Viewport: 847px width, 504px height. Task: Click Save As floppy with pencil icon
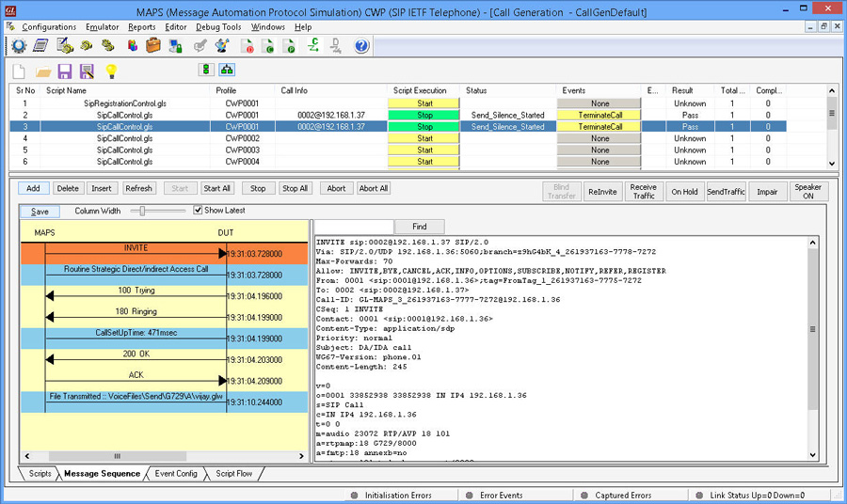coord(87,71)
